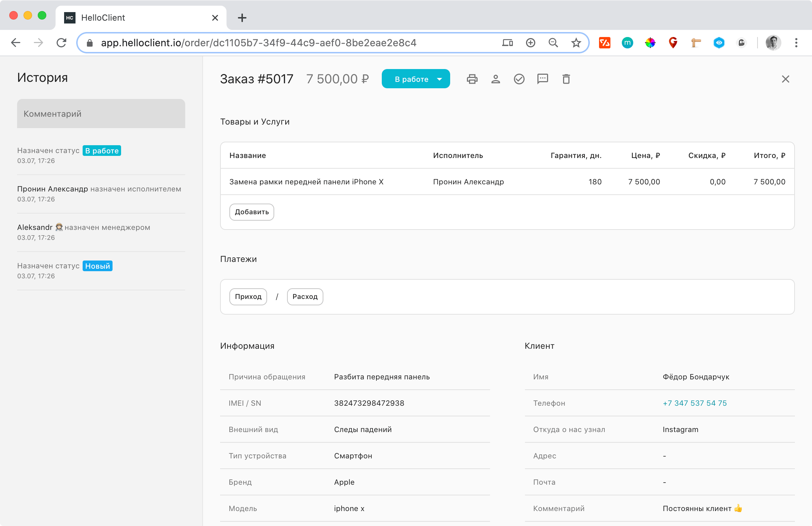Viewport: 812px width, 526px height.
Task: Click the 'Комментарий' input field
Action: [x=101, y=114]
